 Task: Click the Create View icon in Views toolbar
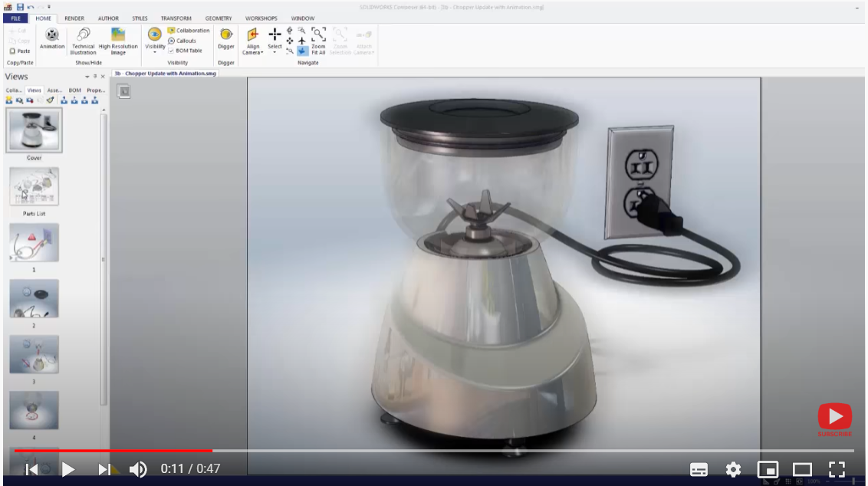click(x=9, y=100)
